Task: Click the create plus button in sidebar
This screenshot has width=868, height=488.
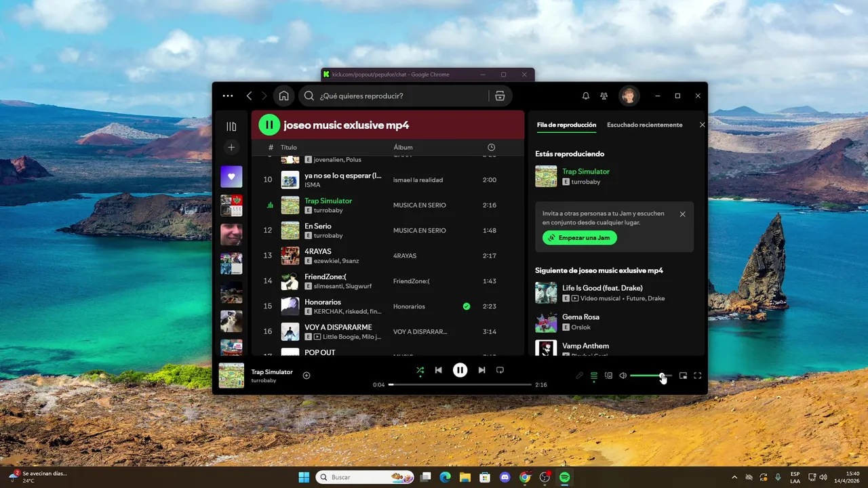Action: point(231,147)
